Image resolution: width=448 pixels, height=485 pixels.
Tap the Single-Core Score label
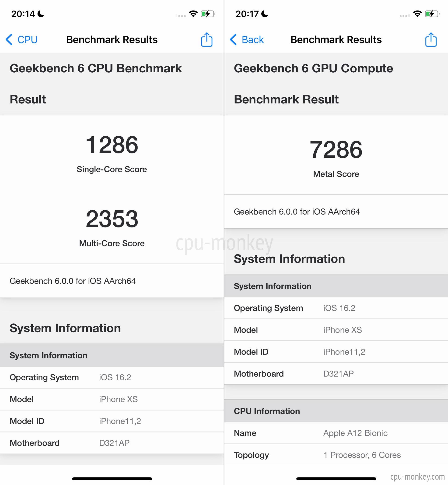tap(112, 169)
